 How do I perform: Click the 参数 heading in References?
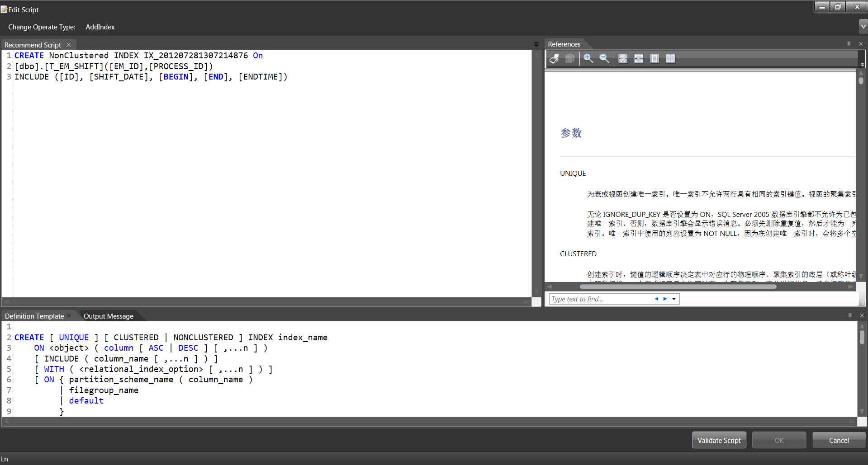(571, 133)
